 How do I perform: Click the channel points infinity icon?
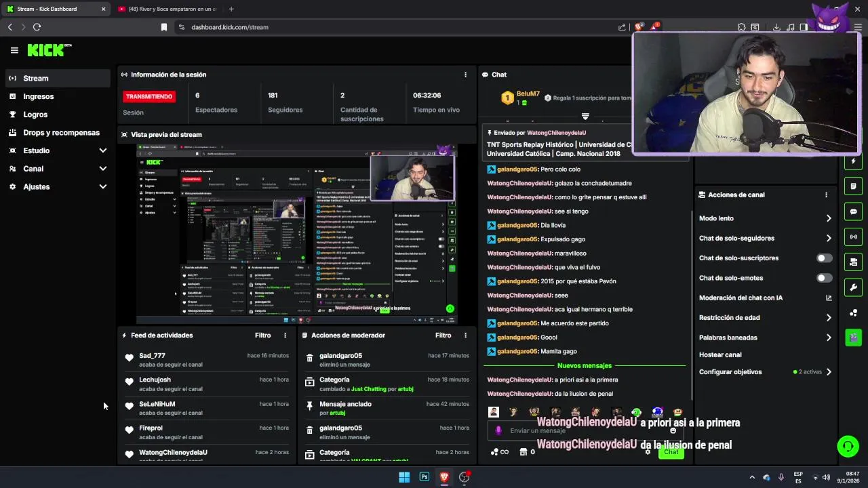coord(500,452)
